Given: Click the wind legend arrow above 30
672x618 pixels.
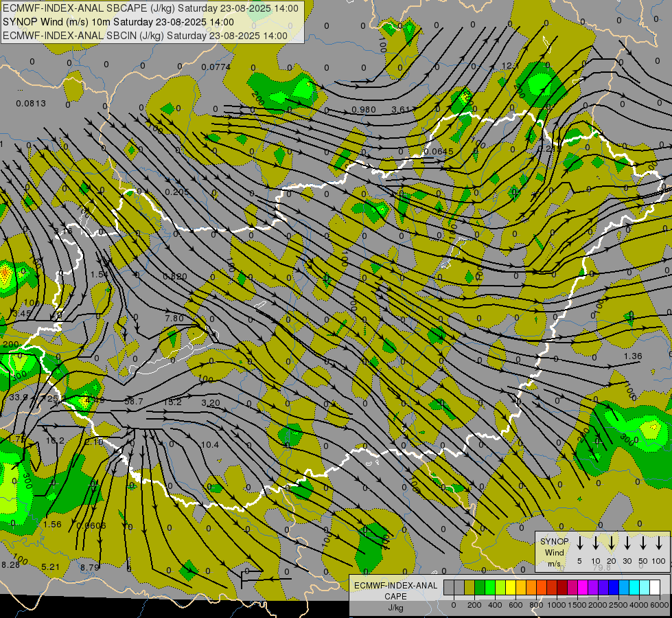Looking at the screenshot, I should point(627,543).
